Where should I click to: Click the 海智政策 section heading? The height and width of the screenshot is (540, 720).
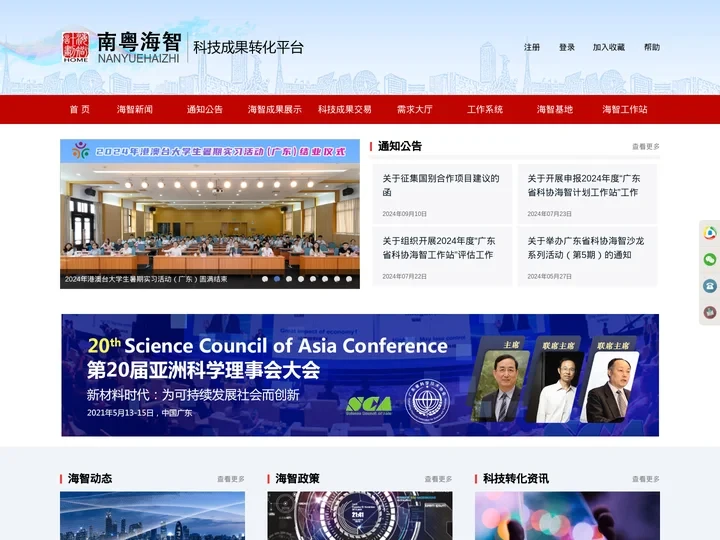[x=298, y=478]
